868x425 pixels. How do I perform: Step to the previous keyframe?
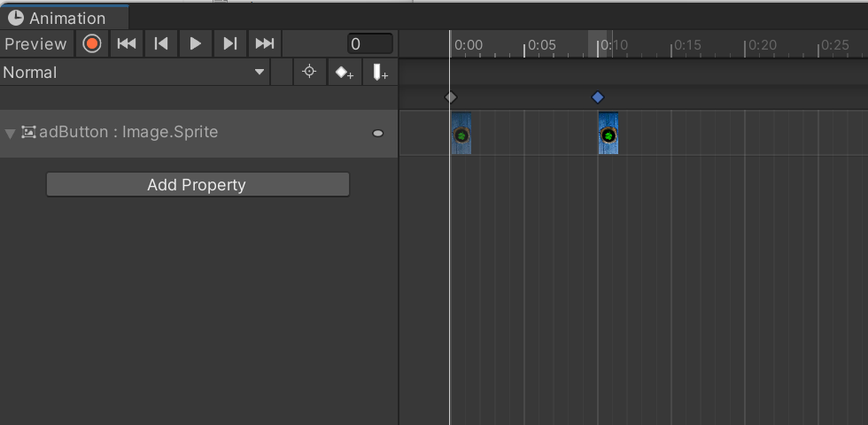161,43
